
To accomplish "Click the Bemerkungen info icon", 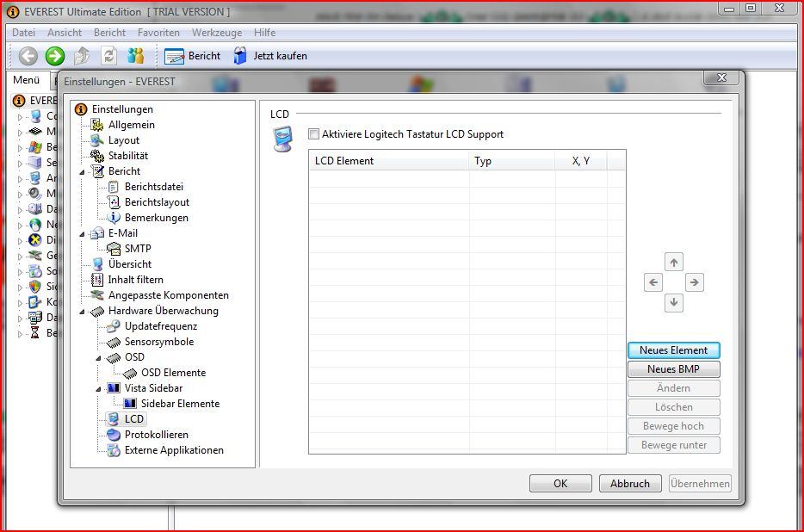I will 114,218.
